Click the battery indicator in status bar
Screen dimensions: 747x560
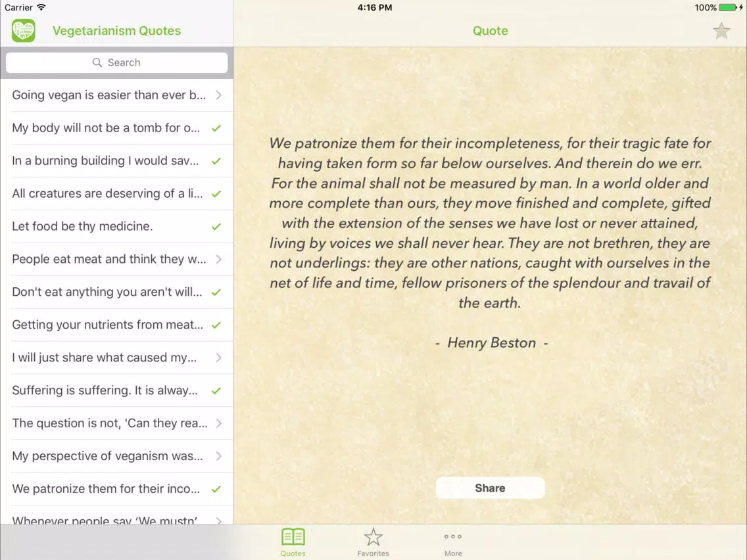point(729,8)
